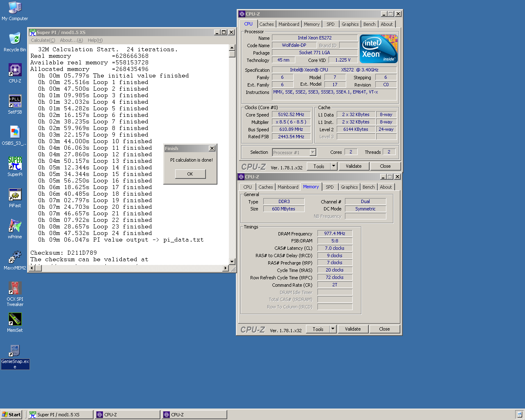Click Super PI vertical scrollbar up arrow
Image resolution: width=525 pixels, height=420 pixels.
[x=232, y=48]
